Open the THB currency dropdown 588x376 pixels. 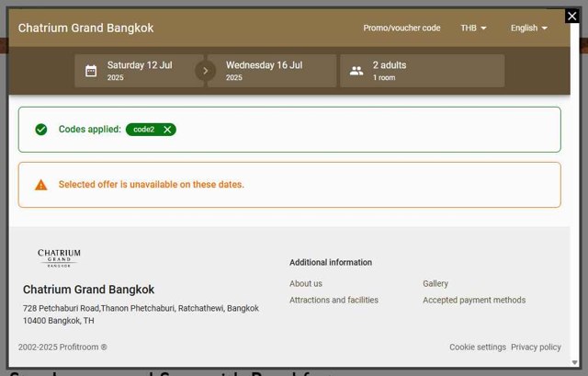473,28
